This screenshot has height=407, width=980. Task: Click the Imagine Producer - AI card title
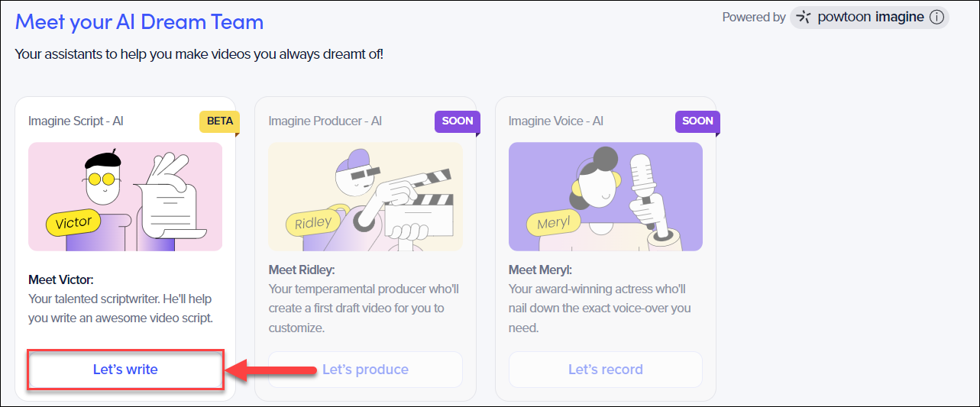click(325, 121)
